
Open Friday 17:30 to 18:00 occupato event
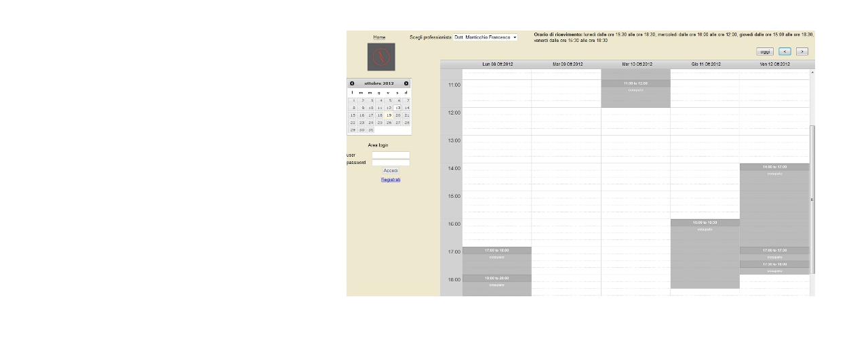coord(774,267)
